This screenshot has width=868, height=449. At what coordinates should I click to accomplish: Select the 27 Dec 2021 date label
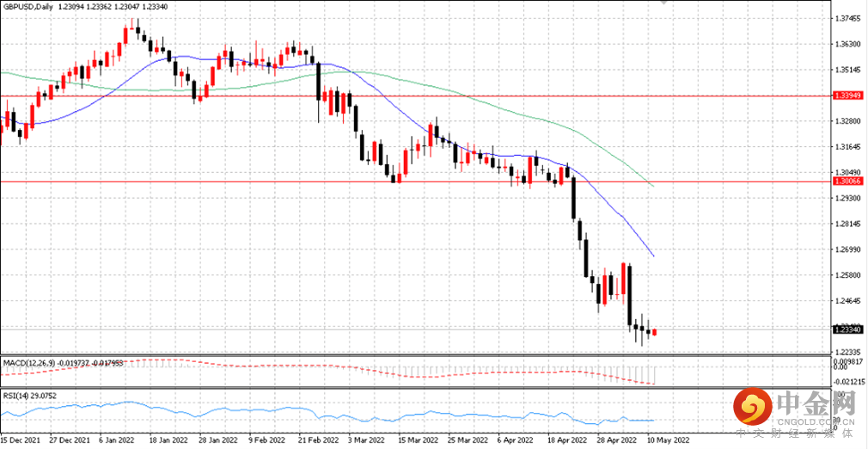click(x=68, y=439)
